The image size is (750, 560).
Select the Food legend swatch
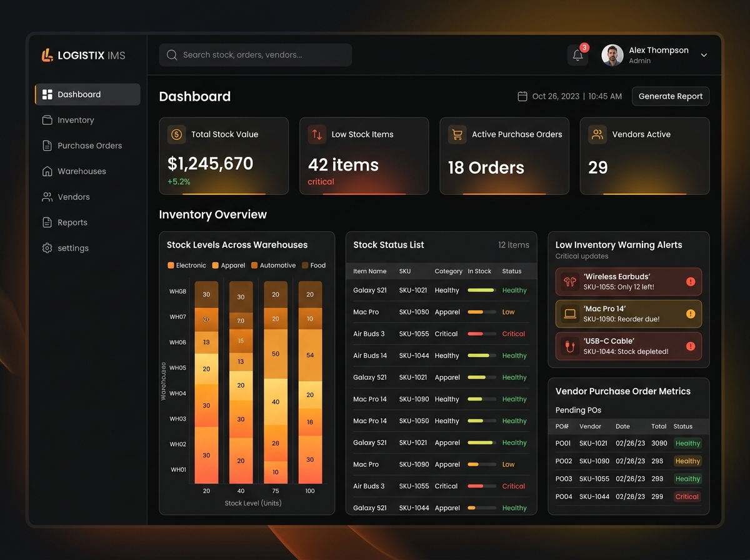[x=305, y=266]
